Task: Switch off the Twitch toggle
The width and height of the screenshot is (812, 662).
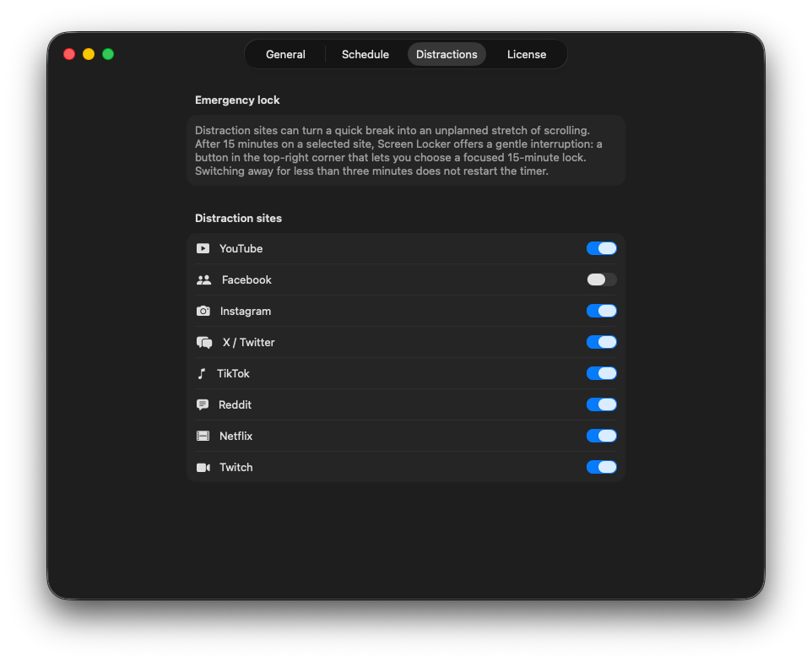Action: click(601, 467)
